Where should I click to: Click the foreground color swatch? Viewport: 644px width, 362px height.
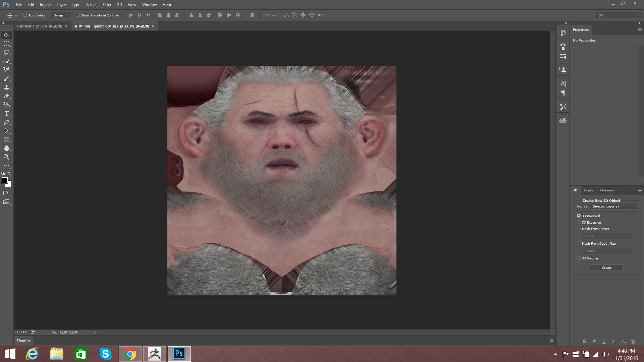tap(5, 181)
